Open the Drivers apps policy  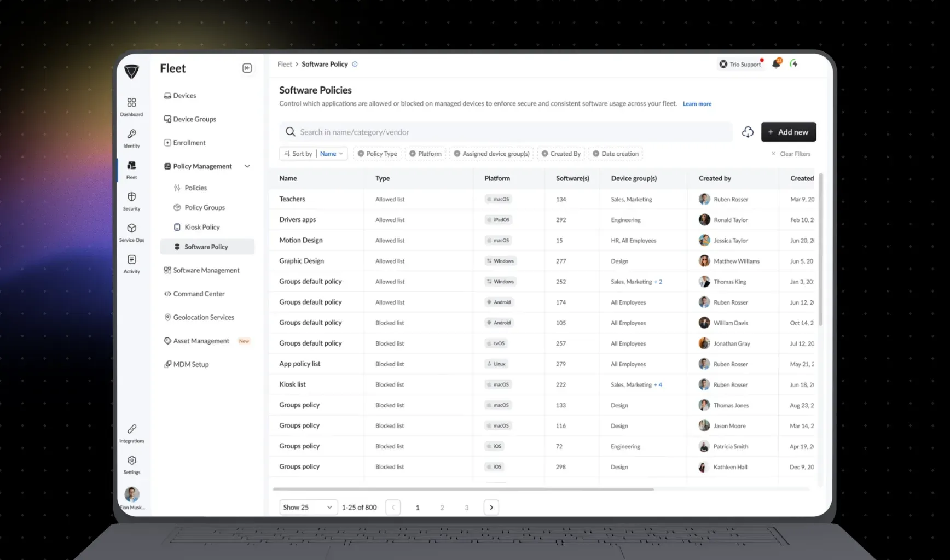click(x=542, y=220)
